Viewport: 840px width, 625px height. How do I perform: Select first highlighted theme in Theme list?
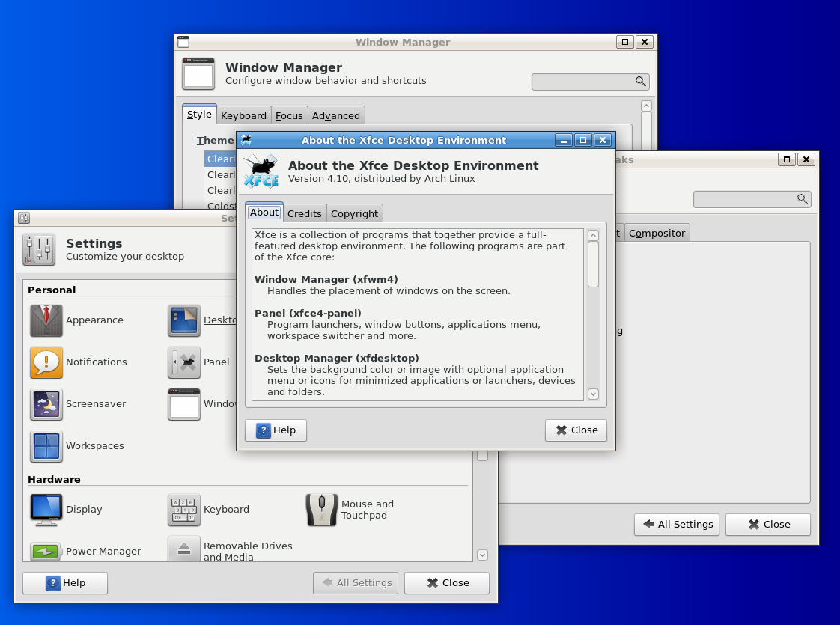pyautogui.click(x=220, y=159)
